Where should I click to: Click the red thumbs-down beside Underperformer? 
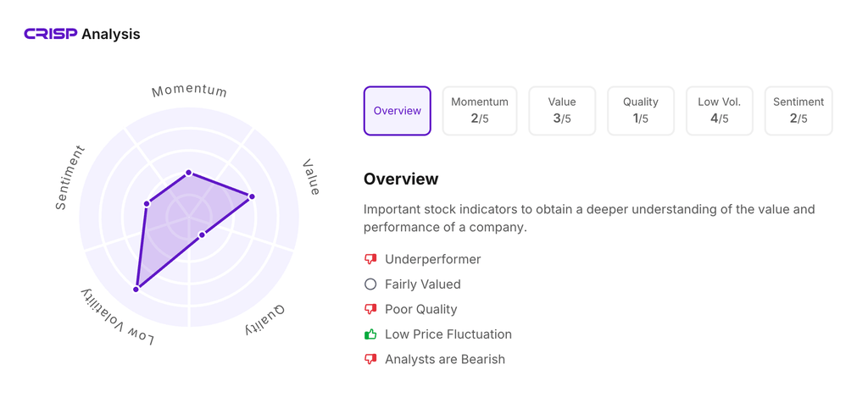(370, 259)
